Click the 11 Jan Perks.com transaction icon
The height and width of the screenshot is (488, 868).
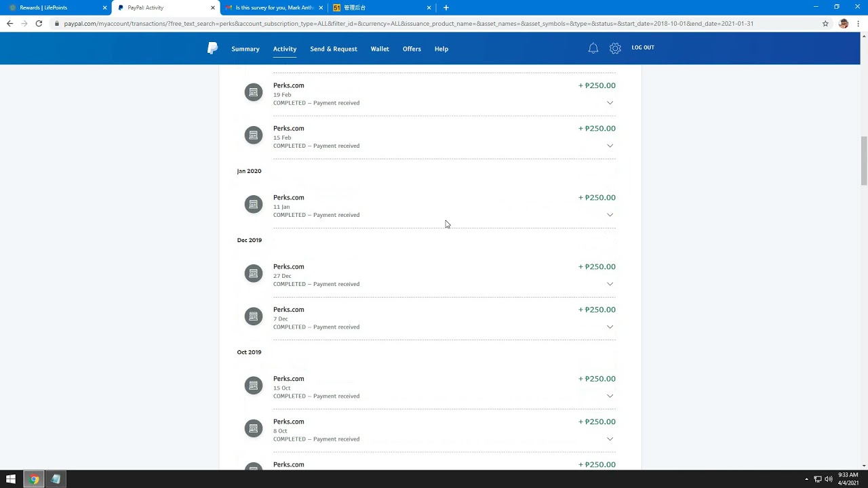point(254,204)
